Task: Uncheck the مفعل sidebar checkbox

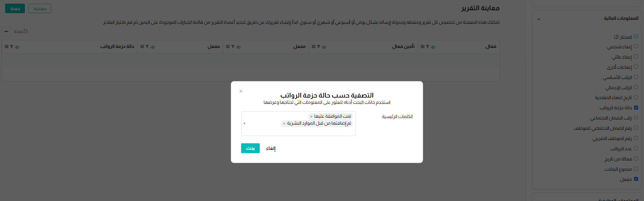Action: (636, 179)
